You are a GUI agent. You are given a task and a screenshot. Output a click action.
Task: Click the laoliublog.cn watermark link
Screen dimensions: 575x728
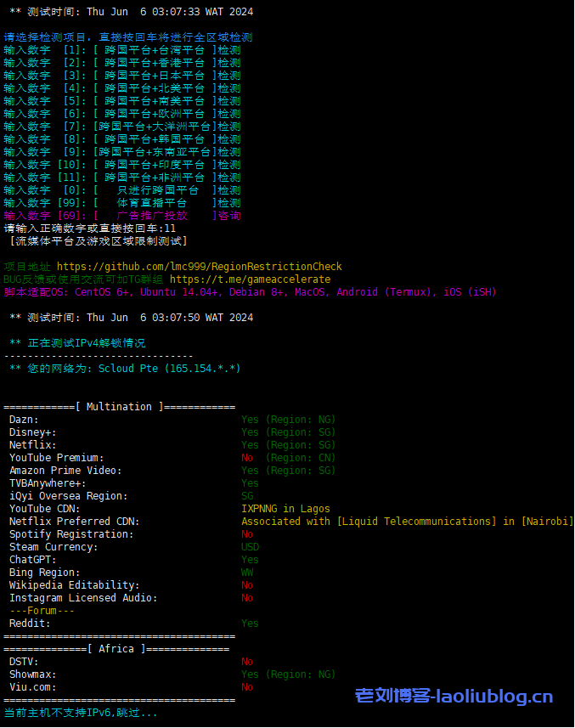(454, 697)
